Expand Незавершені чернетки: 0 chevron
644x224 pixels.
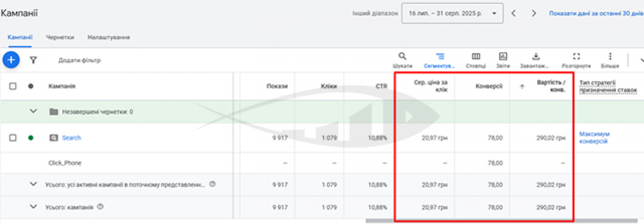[x=33, y=112]
